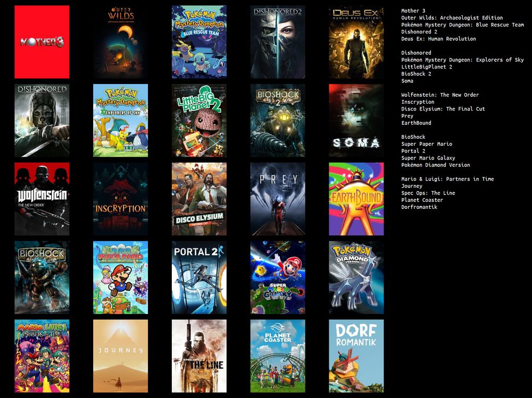The image size is (532, 398).
Task: Click the Explorers of Sky cover
Action: click(x=120, y=120)
